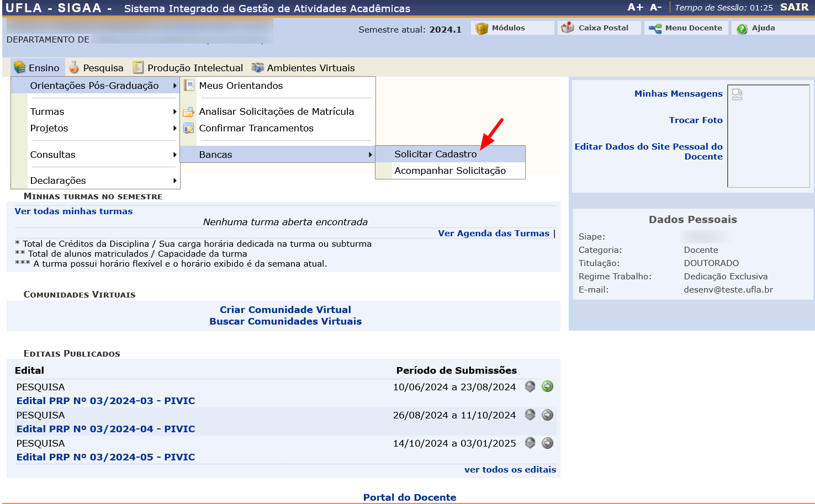
Task: Select Solicitar Cadastro menu entry
Action: click(x=450, y=154)
